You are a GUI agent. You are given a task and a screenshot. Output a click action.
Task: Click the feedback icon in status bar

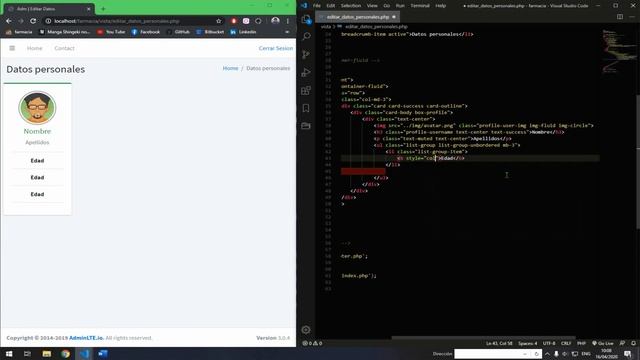pos(622,343)
